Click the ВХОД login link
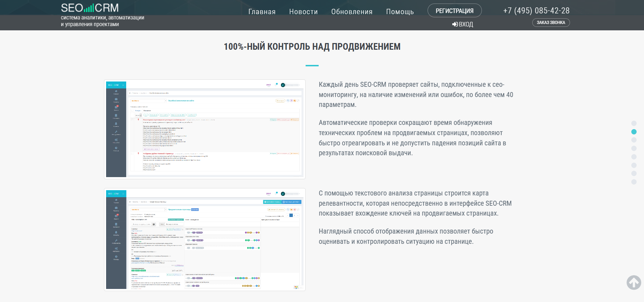This screenshot has width=644, height=302. [x=462, y=24]
